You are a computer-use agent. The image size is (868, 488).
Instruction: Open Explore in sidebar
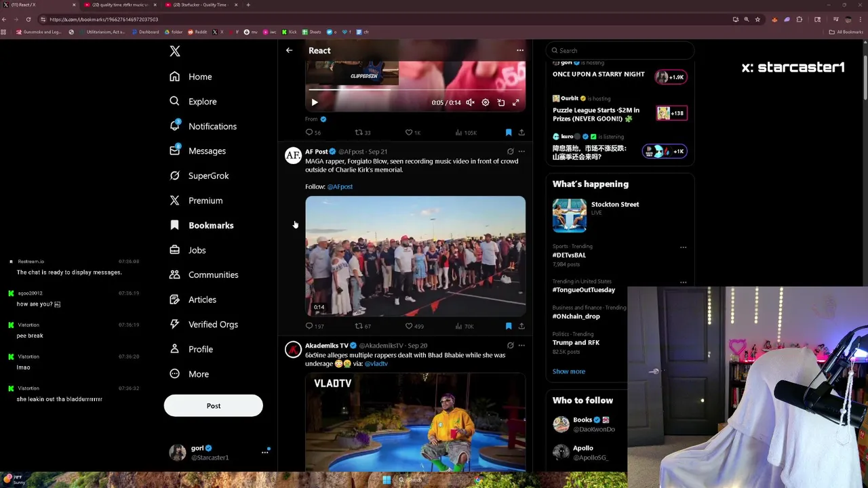(x=193, y=102)
